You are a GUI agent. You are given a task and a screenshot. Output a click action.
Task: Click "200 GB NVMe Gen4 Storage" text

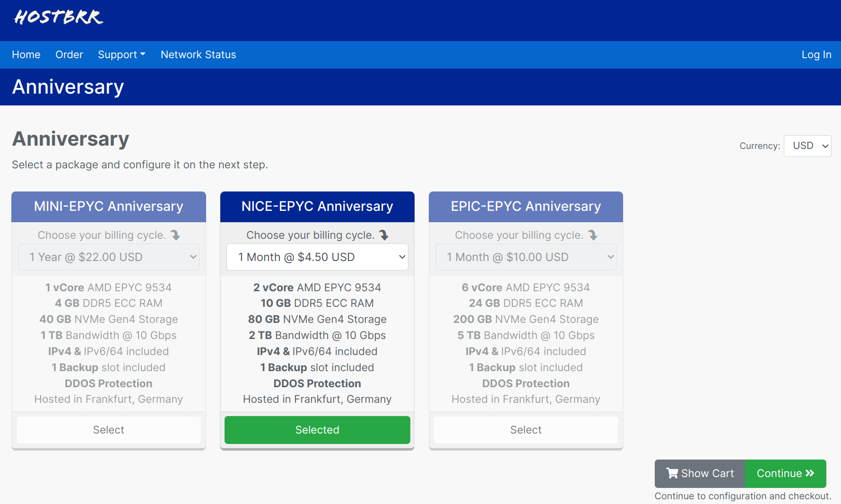(526, 319)
